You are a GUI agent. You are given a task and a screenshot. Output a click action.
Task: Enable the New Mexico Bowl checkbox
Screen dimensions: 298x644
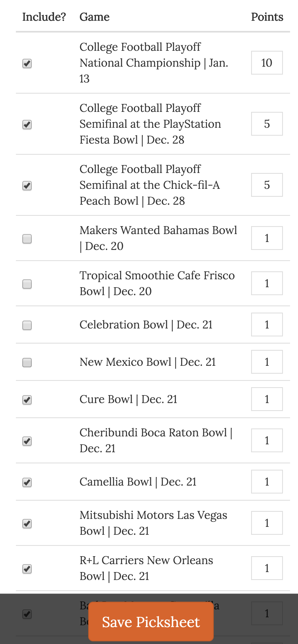point(27,363)
